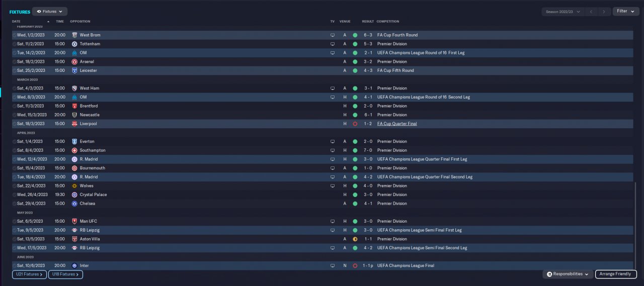Click the Arrange Friendly button

click(616, 274)
